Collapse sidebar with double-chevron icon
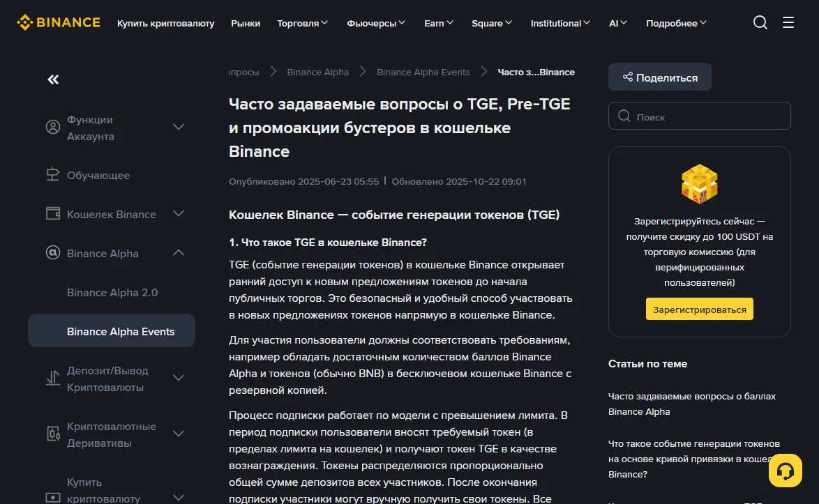The height and width of the screenshot is (504, 819). (53, 79)
